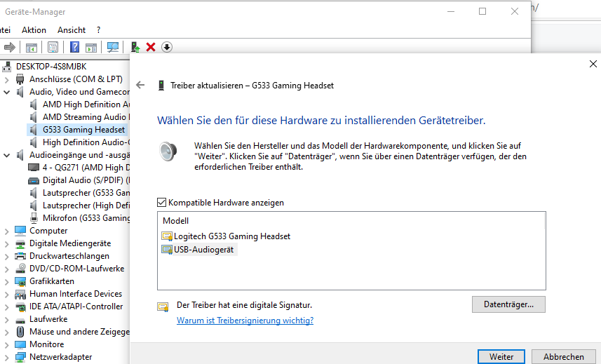Select Digital Audio (S/PDIF) entry
Viewport: 601px width, 364px height.
coord(86,180)
